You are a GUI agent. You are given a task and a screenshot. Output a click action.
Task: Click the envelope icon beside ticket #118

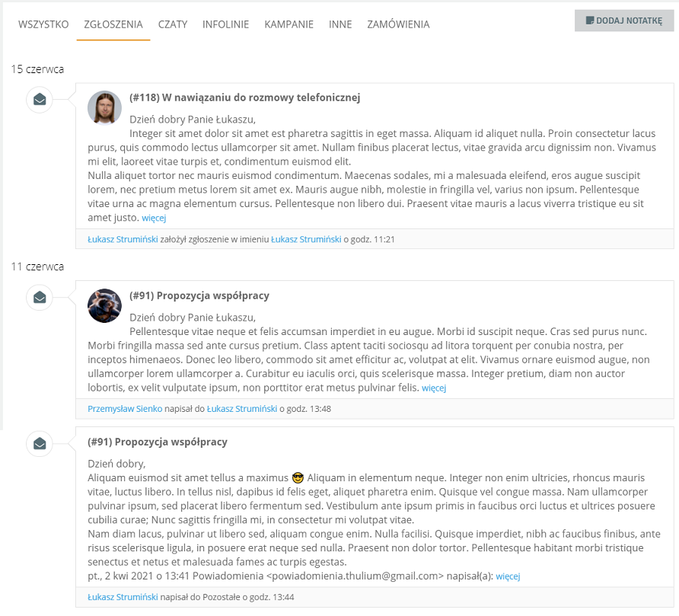tap(40, 100)
